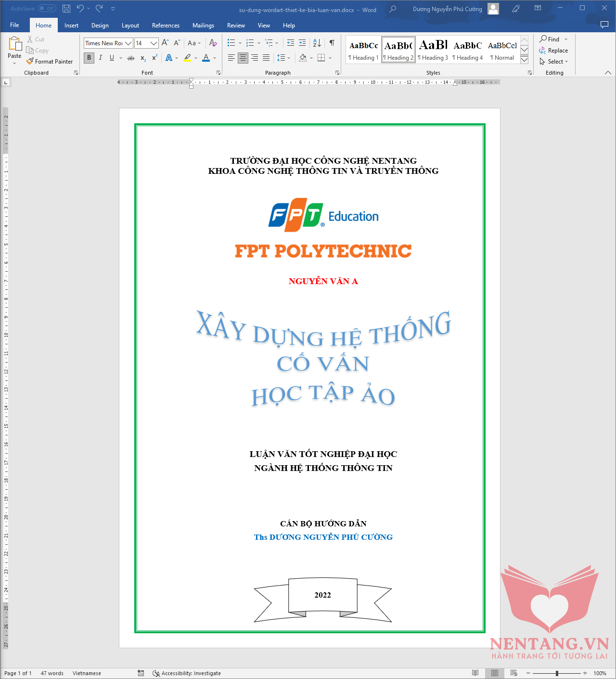Switch to Read Mode view in status bar
Image resolution: width=616 pixels, height=679 pixels.
click(475, 673)
